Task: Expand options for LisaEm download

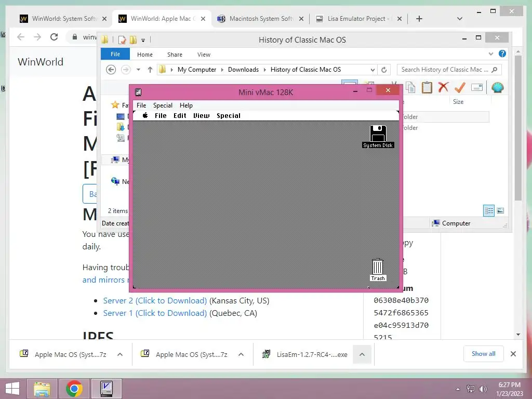Action: coord(362,354)
